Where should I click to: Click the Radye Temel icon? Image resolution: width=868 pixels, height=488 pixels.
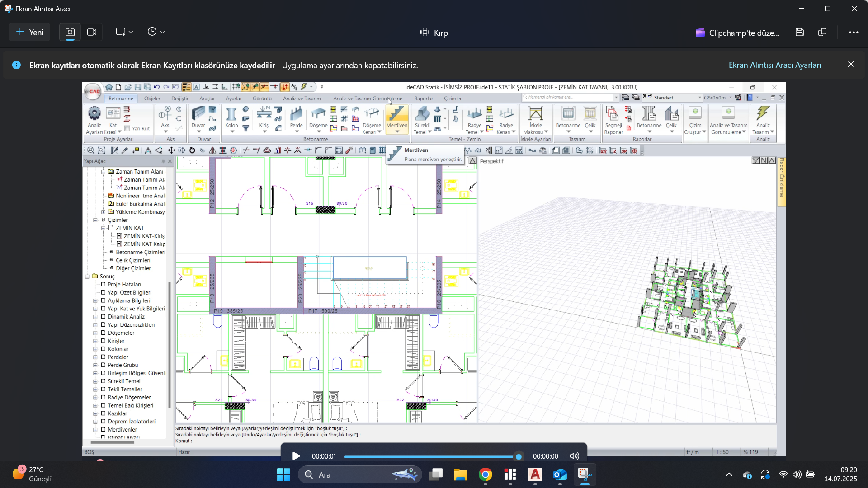[x=474, y=114]
